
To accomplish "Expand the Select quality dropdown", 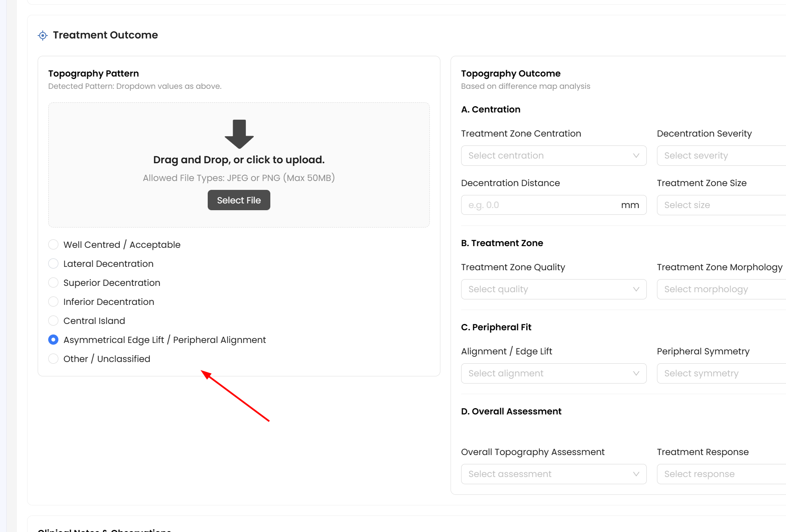I will click(554, 289).
